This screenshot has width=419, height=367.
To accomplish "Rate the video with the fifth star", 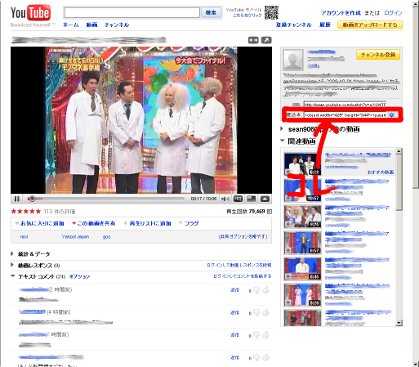I will tap(38, 211).
